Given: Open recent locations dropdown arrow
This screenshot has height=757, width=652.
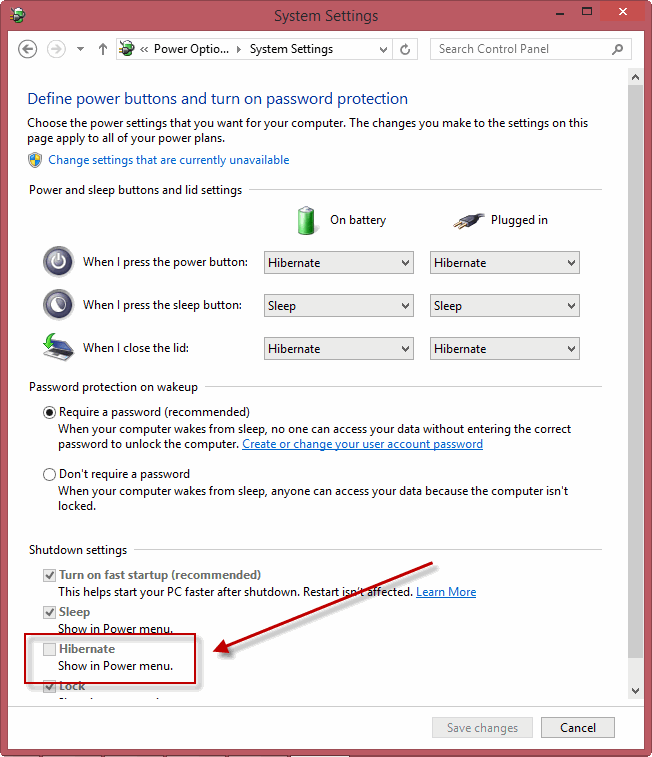Looking at the screenshot, I should coord(81,49).
